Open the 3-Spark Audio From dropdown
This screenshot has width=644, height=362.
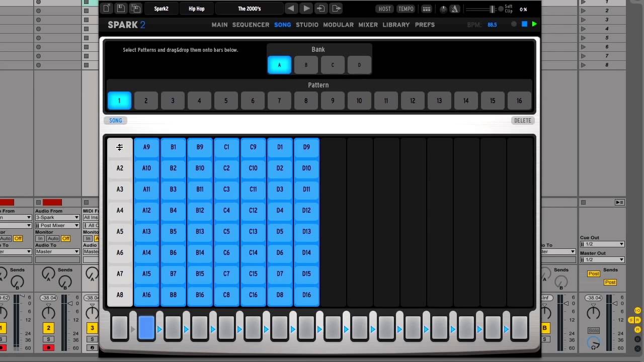click(x=57, y=217)
